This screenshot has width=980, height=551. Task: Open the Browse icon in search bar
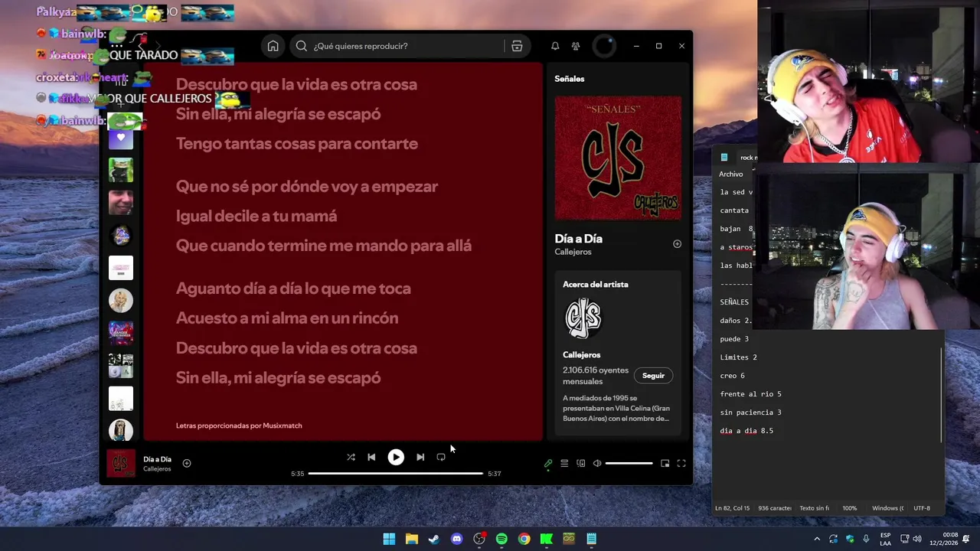pos(517,46)
